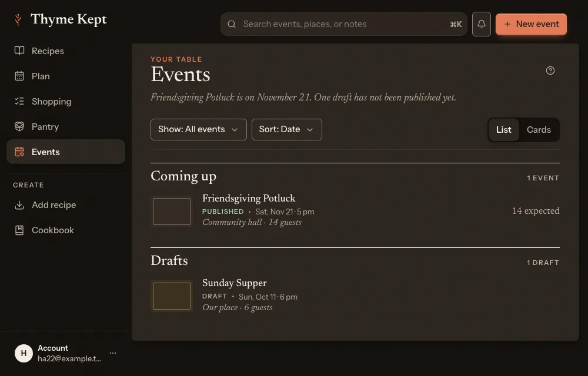Open the Shopping list page
The height and width of the screenshot is (376, 588).
pyautogui.click(x=66, y=101)
